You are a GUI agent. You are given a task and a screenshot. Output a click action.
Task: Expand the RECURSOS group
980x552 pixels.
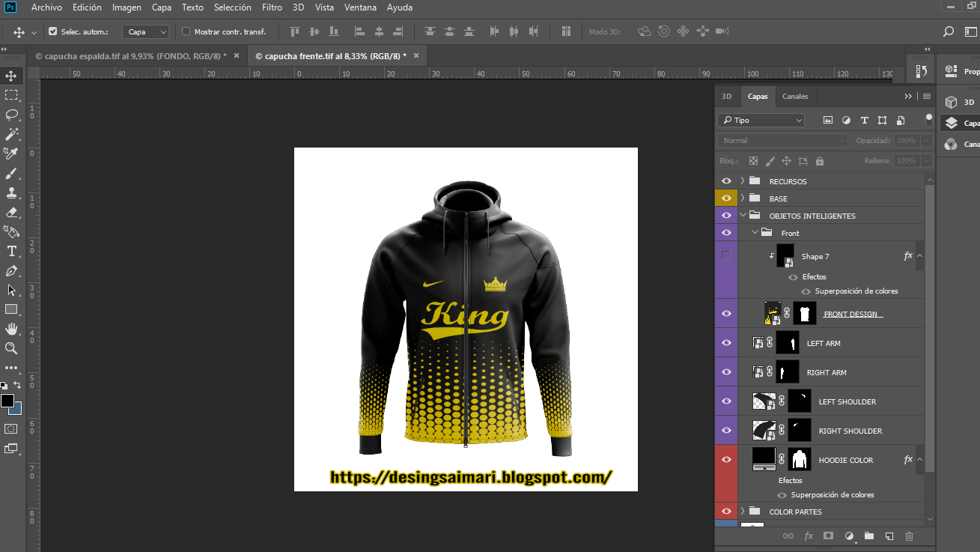pos(742,181)
